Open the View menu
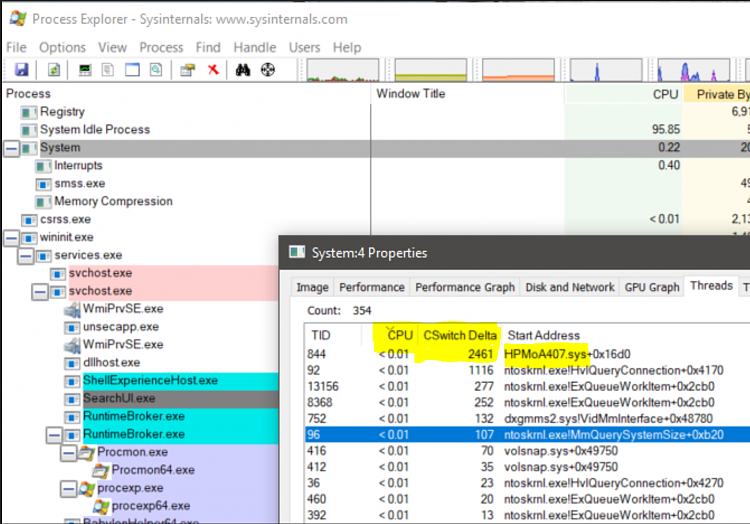This screenshot has width=750, height=524. (x=112, y=47)
